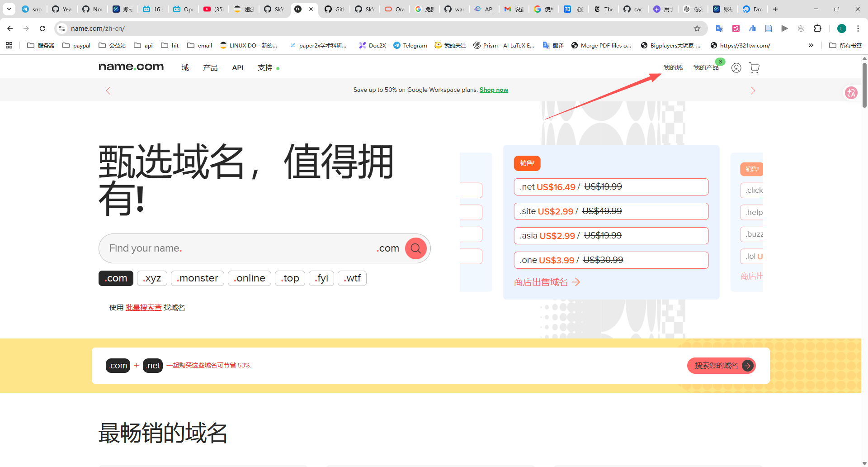This screenshot has height=467, width=868.
Task: Select the .top extension chip
Action: coord(290,278)
